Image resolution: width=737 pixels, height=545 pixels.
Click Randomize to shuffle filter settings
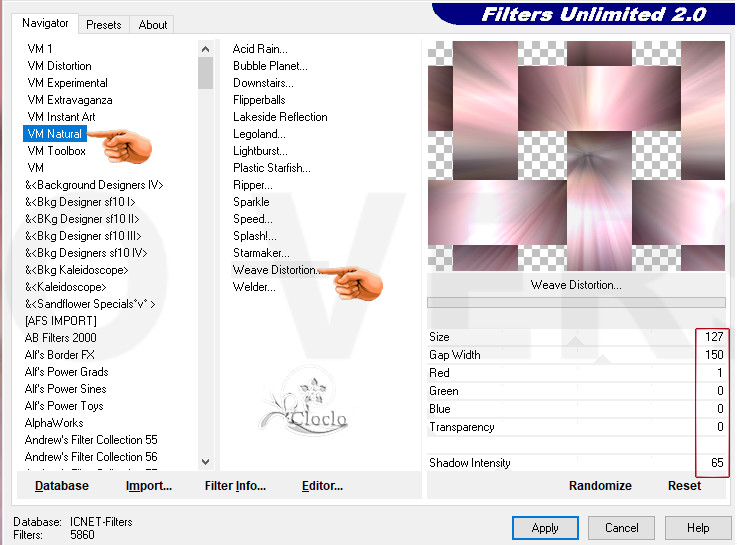pos(600,486)
